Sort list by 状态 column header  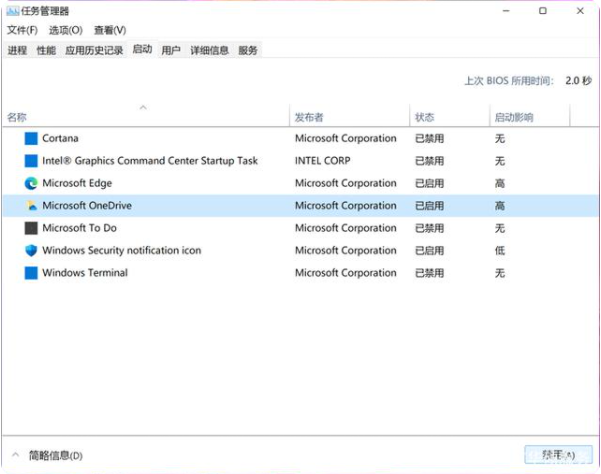[x=425, y=117]
